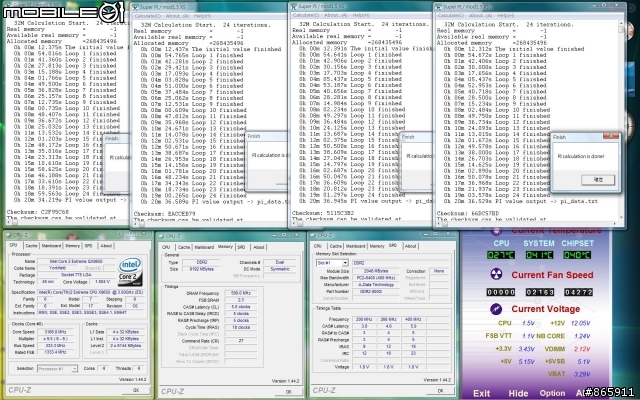Open Help menu in Super PI window with checksum EACCE879
Screen dimensions: 640x400
tap(202, 16)
